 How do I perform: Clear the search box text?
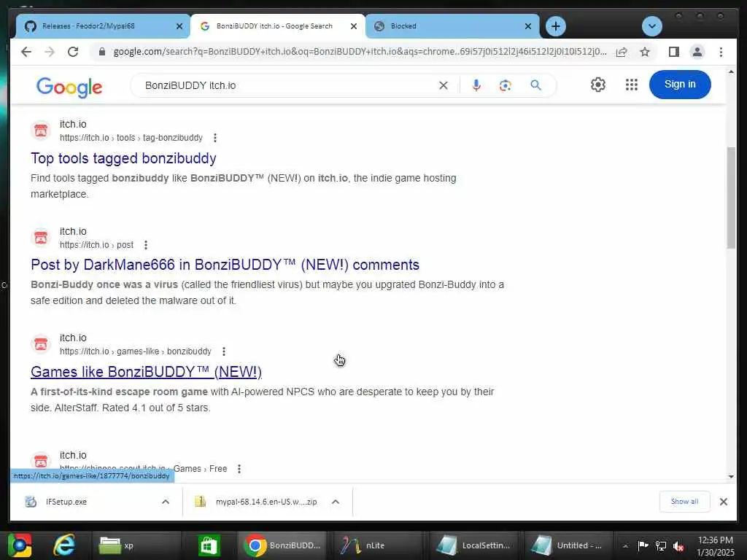(x=443, y=85)
